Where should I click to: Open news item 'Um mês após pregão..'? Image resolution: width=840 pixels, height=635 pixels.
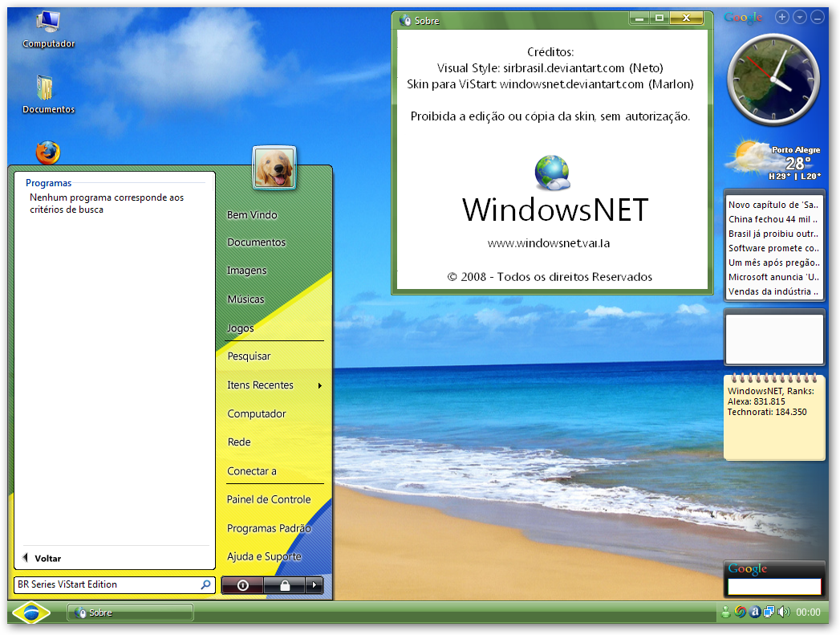tap(773, 263)
